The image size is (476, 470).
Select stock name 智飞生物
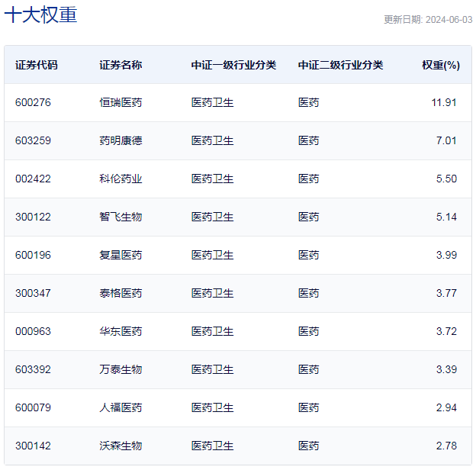point(121,217)
